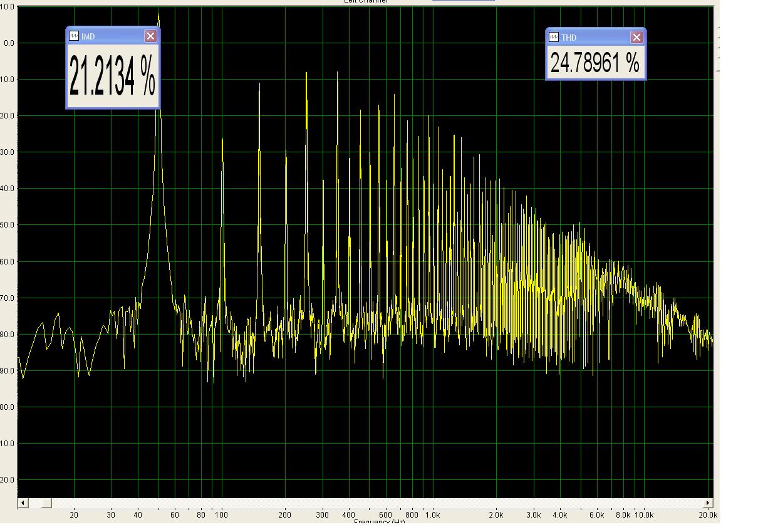The image size is (763, 532).
Task: Click the THD value "24.78961 %"
Action: (595, 63)
